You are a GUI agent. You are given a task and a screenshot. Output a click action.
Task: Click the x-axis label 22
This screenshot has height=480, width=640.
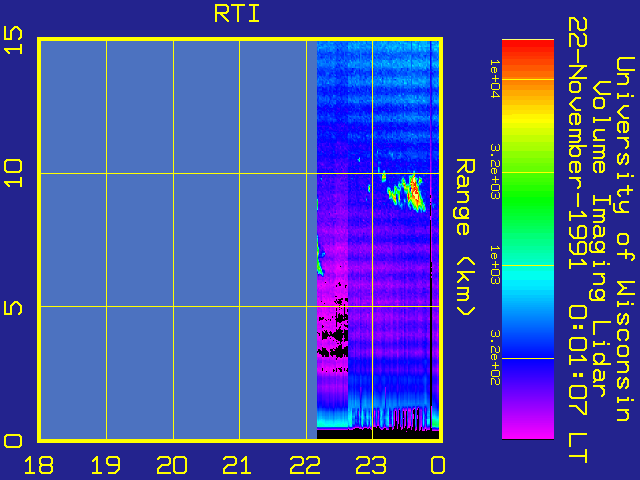(x=305, y=465)
